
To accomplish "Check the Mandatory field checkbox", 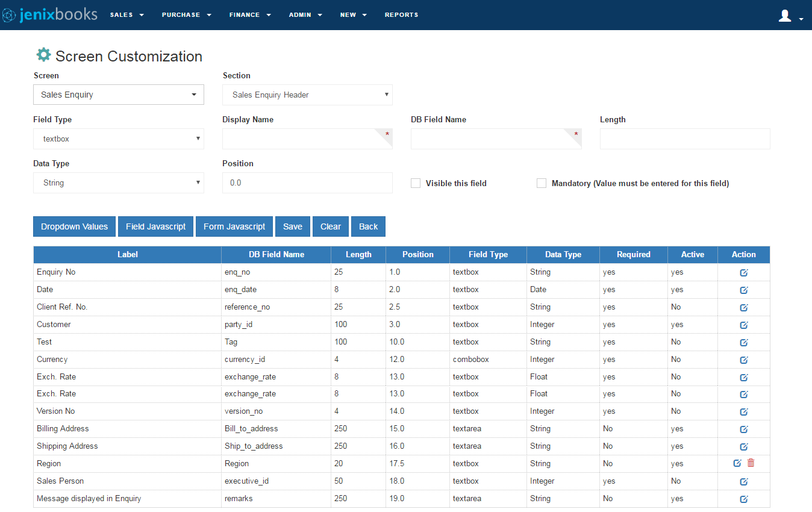I will (542, 183).
